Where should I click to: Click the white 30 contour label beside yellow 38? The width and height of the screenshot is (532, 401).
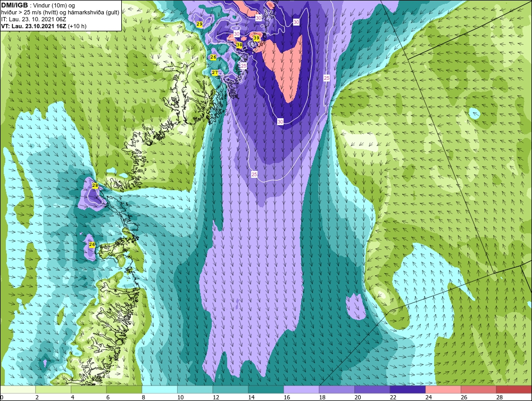click(x=237, y=34)
